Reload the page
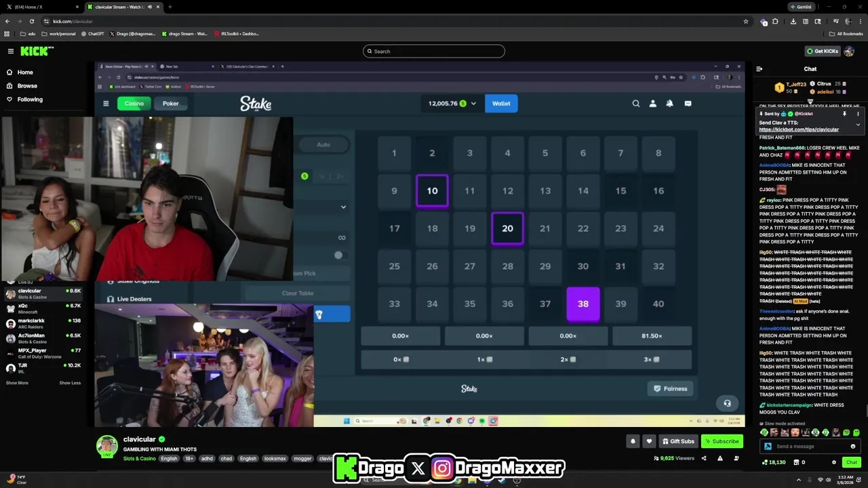Image resolution: width=868 pixels, height=488 pixels. tap(31, 21)
